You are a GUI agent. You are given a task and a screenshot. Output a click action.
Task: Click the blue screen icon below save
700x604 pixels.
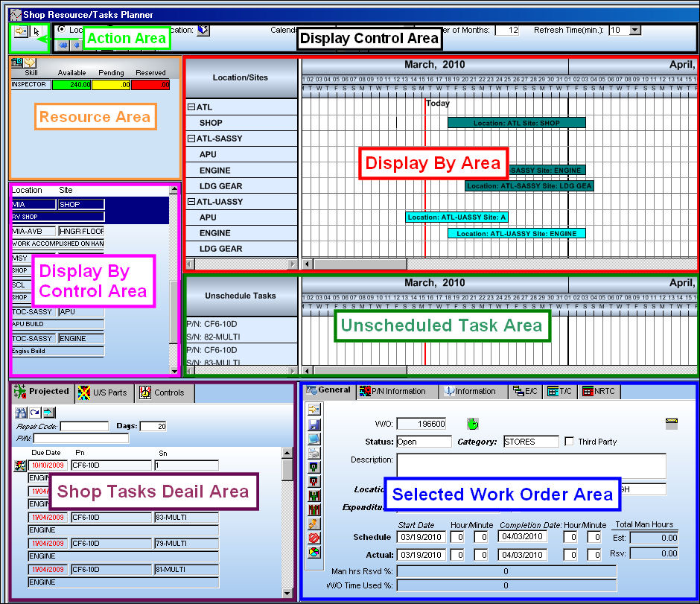pos(314,439)
